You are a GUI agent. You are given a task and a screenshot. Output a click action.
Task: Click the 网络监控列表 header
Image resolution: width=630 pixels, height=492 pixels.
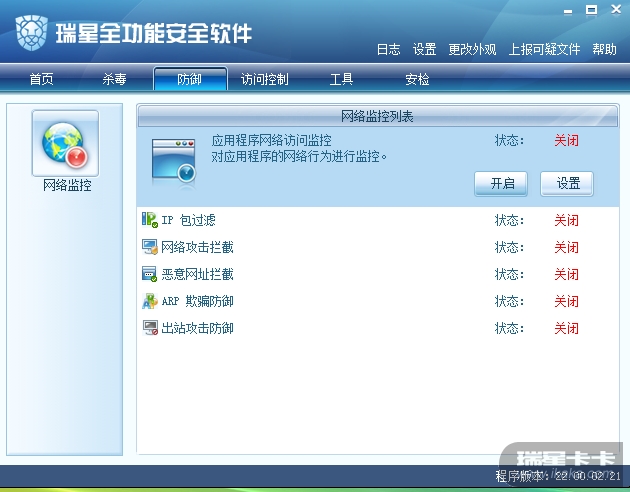click(377, 116)
